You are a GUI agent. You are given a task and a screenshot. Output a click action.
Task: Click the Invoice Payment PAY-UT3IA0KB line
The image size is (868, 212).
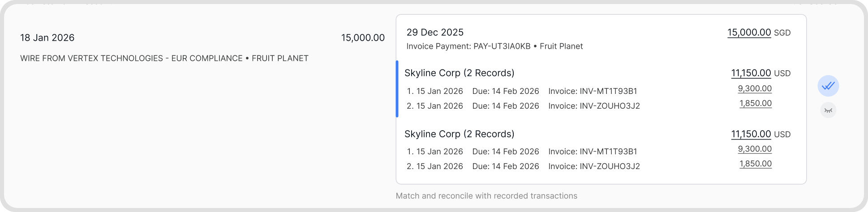[494, 46]
